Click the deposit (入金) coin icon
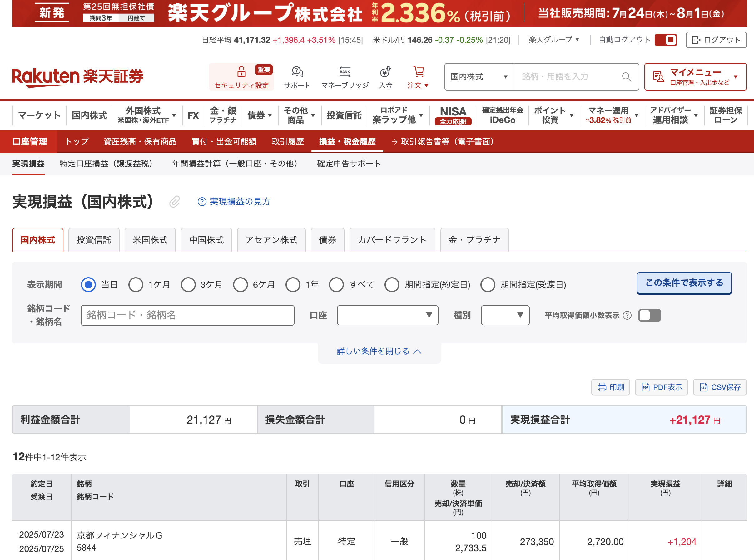The height and width of the screenshot is (560, 754). 386,72
